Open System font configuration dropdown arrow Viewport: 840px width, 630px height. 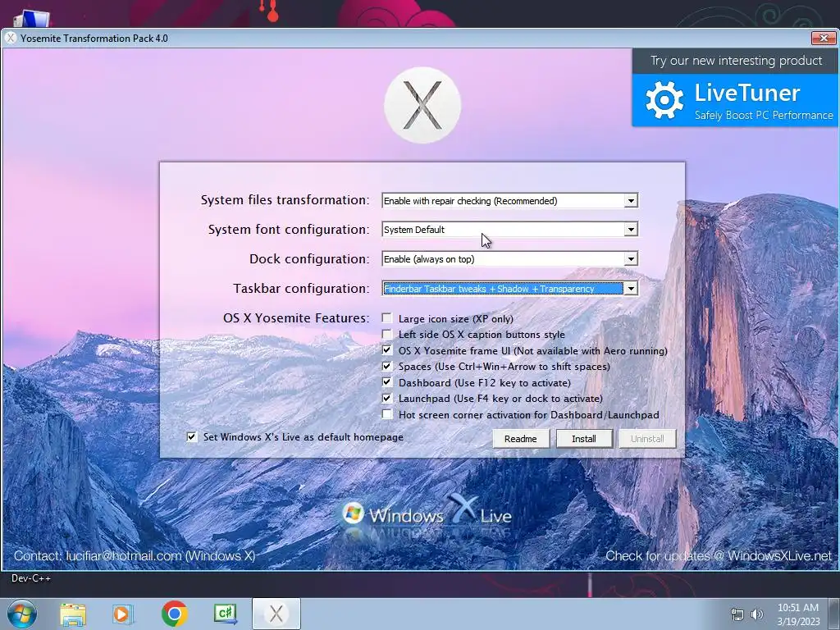click(631, 230)
